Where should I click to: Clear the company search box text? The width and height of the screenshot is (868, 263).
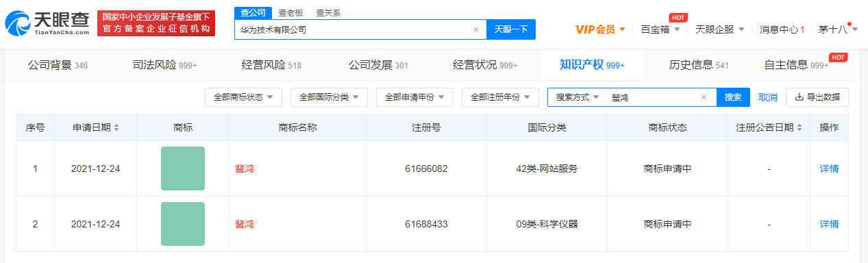[476, 29]
